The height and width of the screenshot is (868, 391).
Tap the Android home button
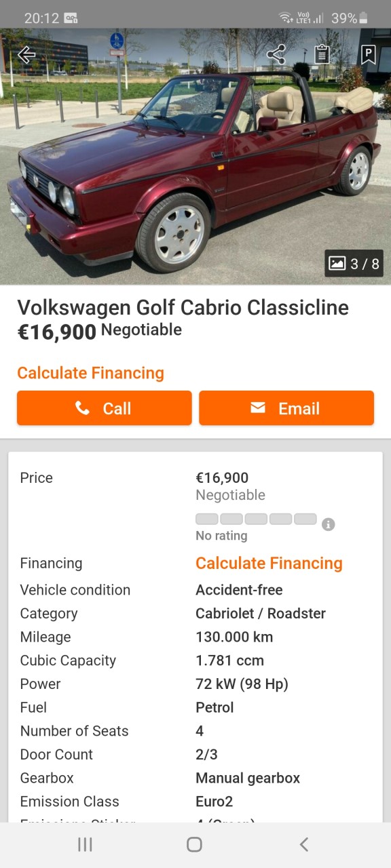pos(194,844)
